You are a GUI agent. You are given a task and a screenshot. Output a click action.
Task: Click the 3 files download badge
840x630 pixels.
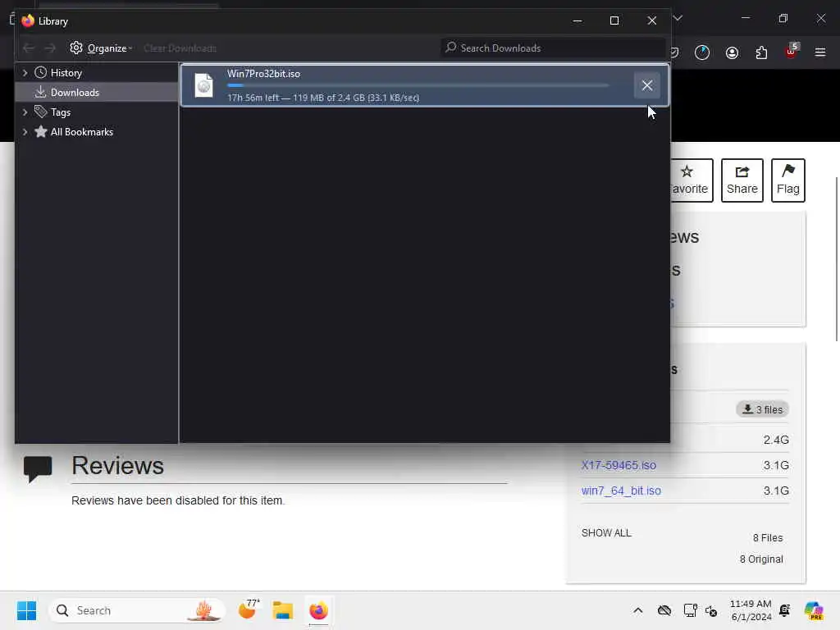pyautogui.click(x=762, y=409)
